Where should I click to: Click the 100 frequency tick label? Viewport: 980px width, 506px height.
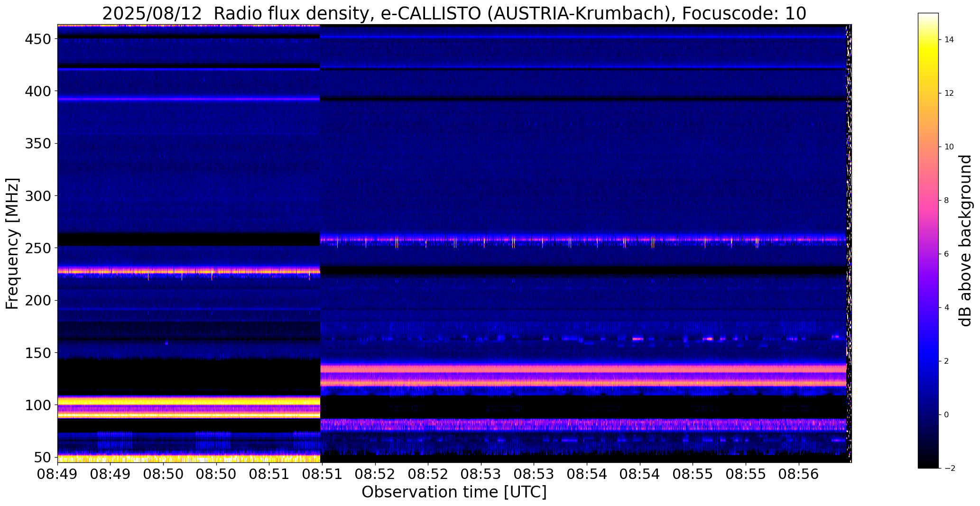click(x=37, y=405)
